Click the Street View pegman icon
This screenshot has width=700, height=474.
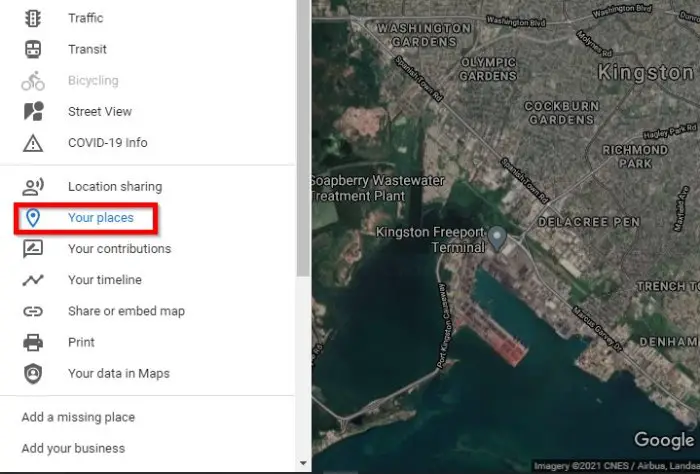pos(33,111)
